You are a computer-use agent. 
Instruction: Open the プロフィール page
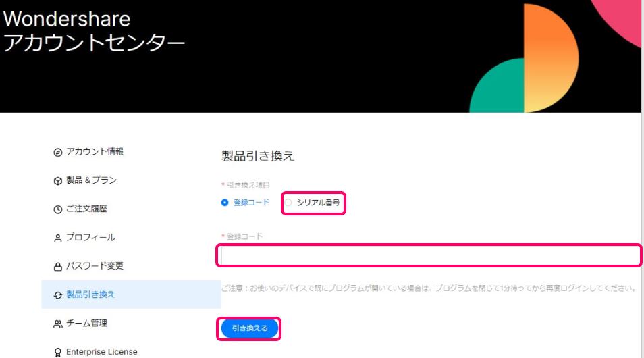tap(90, 237)
